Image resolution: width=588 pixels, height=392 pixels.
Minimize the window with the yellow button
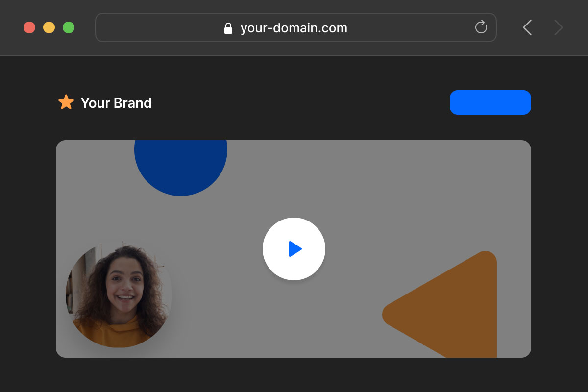pyautogui.click(x=49, y=27)
